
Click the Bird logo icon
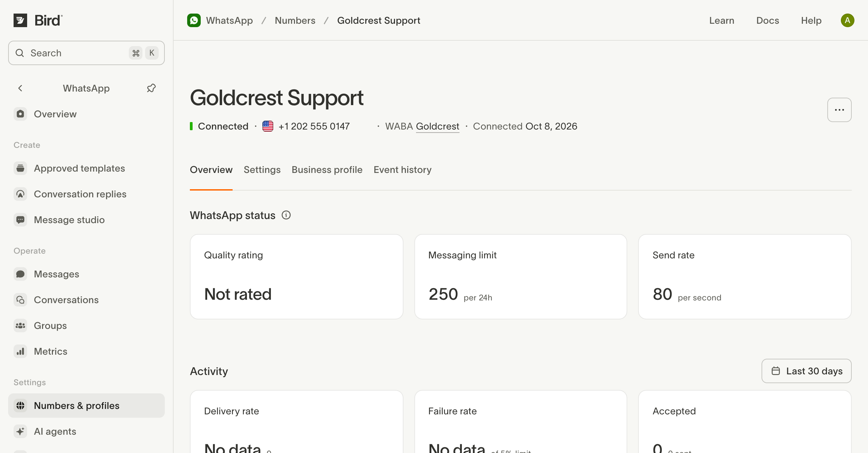[x=20, y=20]
